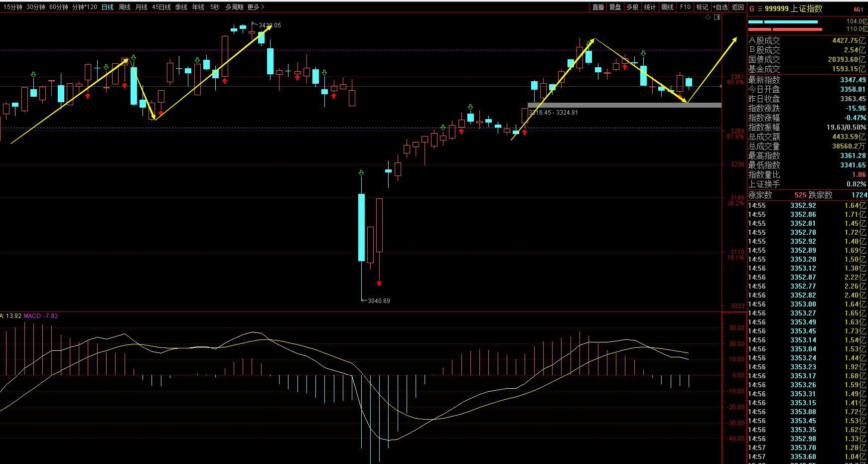Click the 今日开盘 3358.81 row
This screenshot has height=464, width=868.
807,89
